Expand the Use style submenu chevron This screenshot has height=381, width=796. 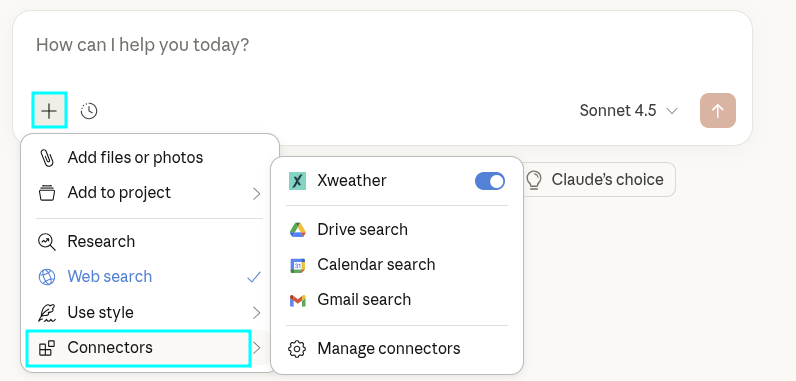click(256, 313)
